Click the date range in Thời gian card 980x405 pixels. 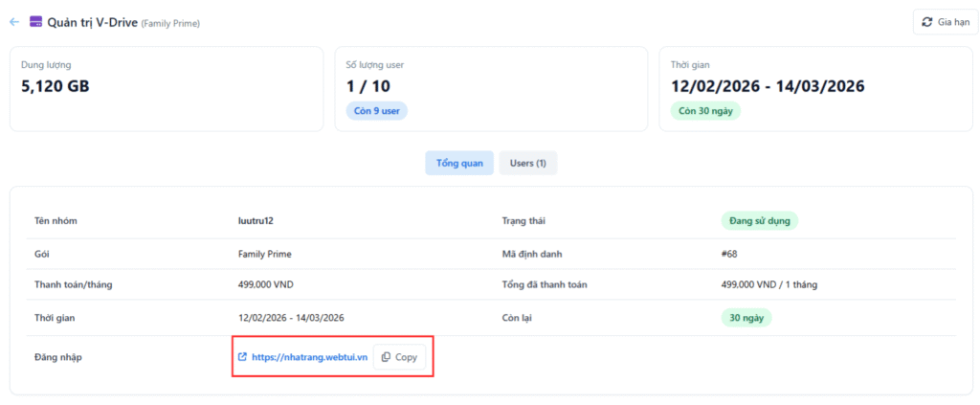(768, 86)
